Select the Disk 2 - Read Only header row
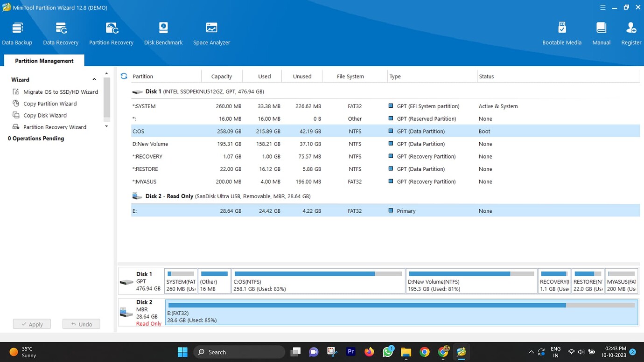The width and height of the screenshot is (644, 362). pos(385,196)
